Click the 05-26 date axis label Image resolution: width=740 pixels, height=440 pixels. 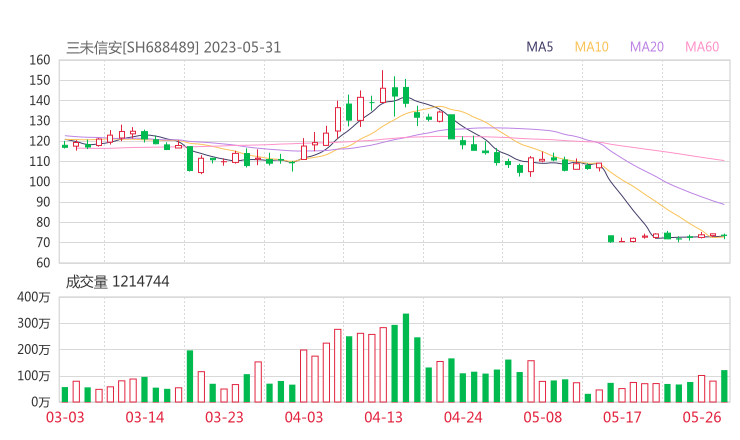coord(702,417)
